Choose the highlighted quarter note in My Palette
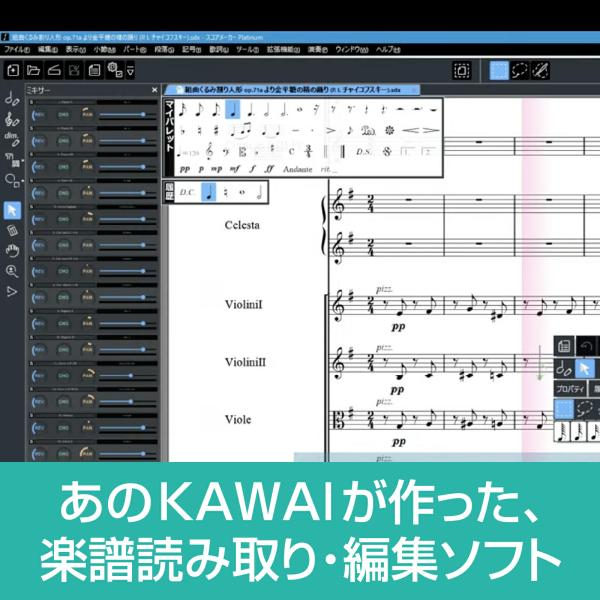The width and height of the screenshot is (600, 600). tap(233, 110)
